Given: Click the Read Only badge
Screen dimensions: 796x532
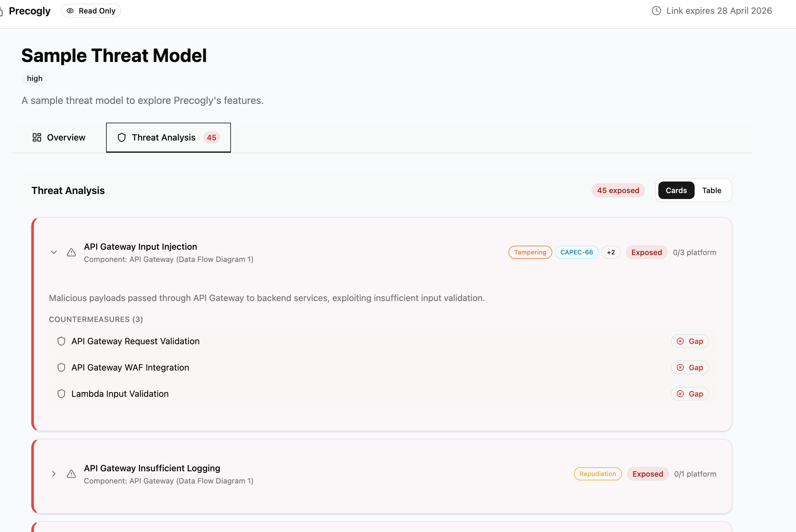Looking at the screenshot, I should click(90, 11).
